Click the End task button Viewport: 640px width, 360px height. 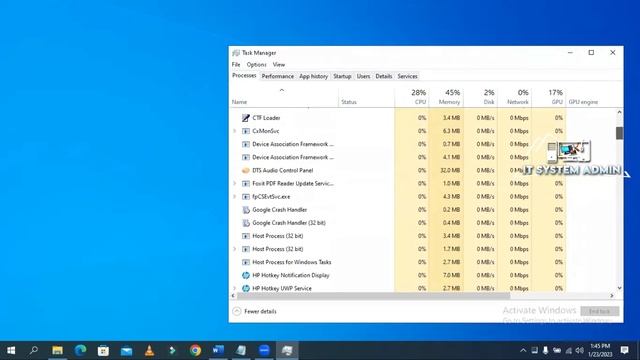coord(600,311)
